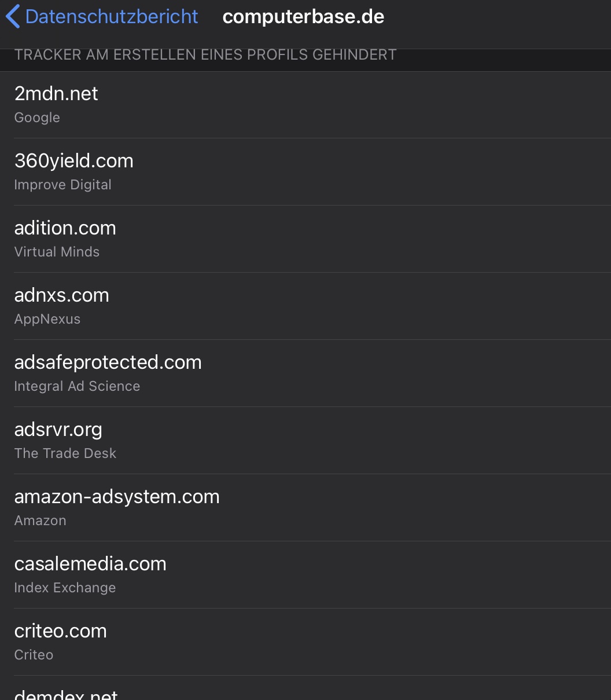Viewport: 611px width, 700px height.
Task: Tap the back chevron icon
Action: (13, 16)
